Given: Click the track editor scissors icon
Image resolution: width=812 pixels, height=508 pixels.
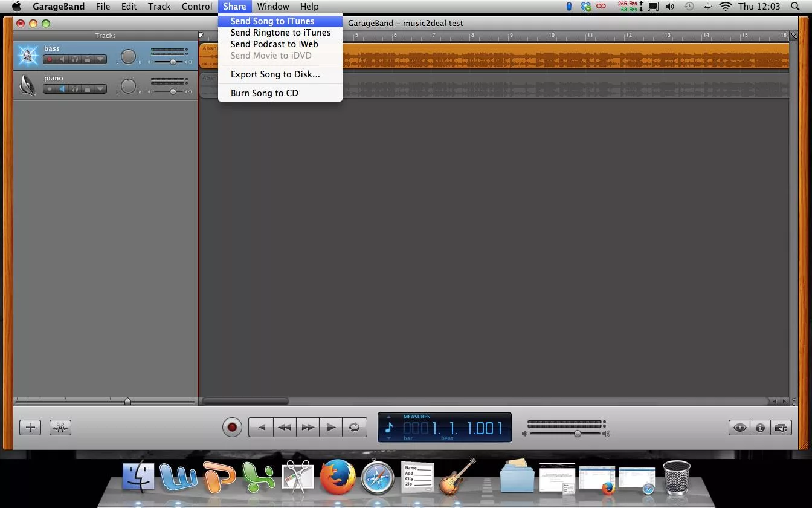Looking at the screenshot, I should pos(60,428).
